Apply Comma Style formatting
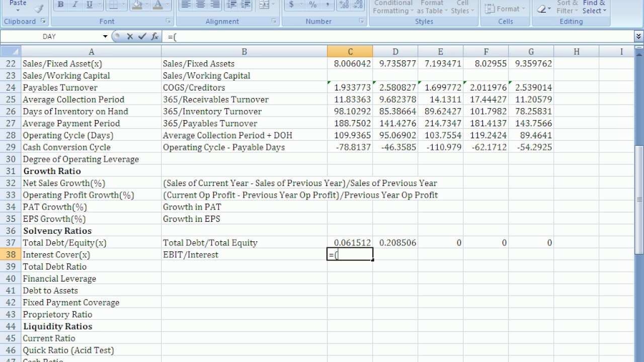 pos(327,5)
